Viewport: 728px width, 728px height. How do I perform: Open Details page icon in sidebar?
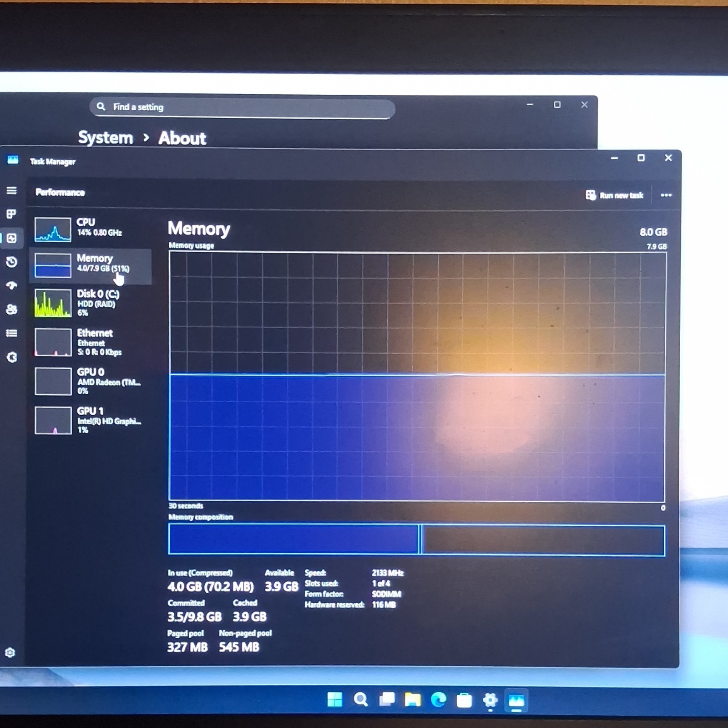click(11, 333)
